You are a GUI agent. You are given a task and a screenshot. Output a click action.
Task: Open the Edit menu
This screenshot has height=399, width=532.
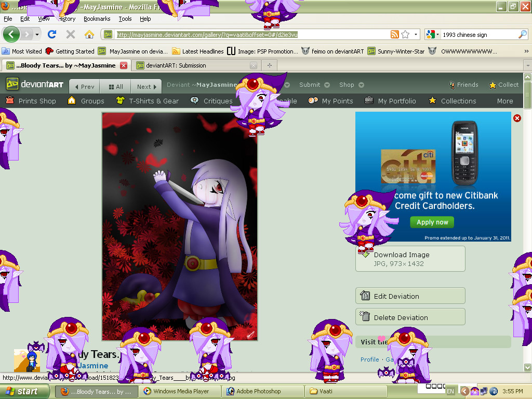click(x=25, y=19)
